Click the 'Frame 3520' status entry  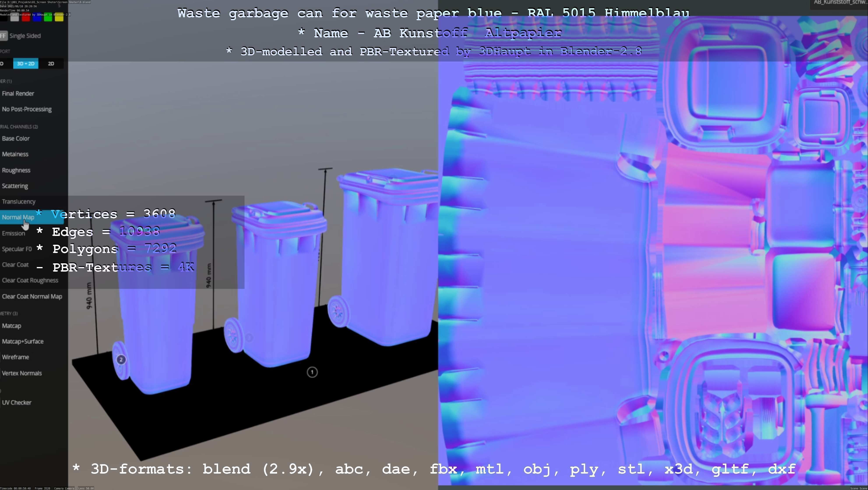tap(42, 488)
